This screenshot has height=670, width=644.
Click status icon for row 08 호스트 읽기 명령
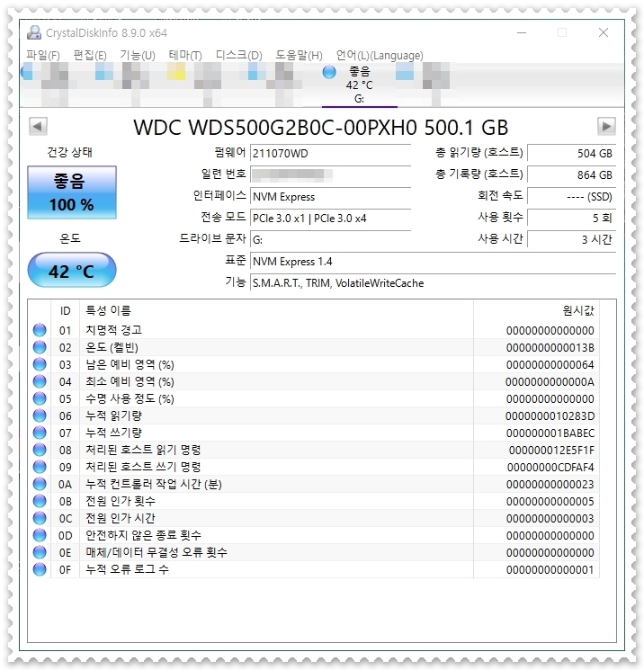click(40, 450)
